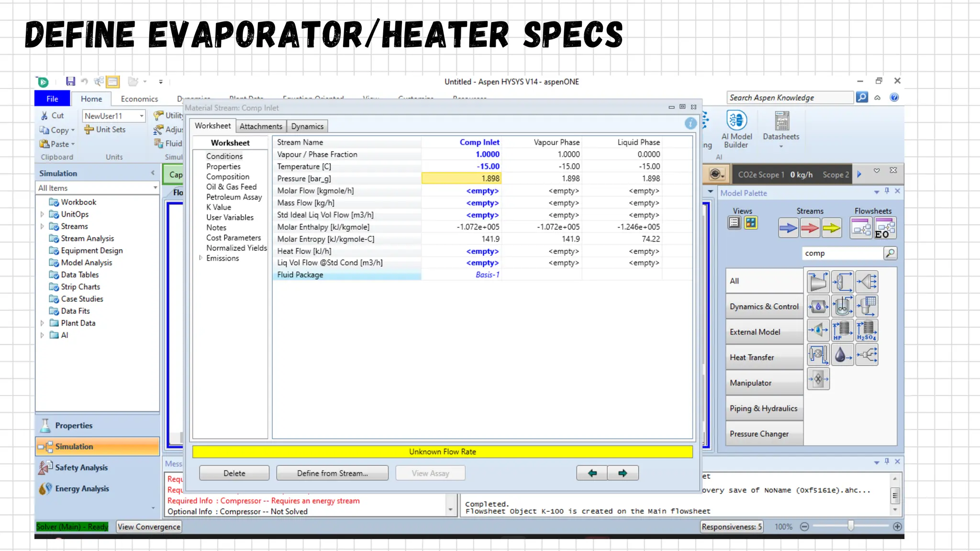
Task: Click the Molar Flow empty cell for Comp Inlet
Action: pos(461,190)
